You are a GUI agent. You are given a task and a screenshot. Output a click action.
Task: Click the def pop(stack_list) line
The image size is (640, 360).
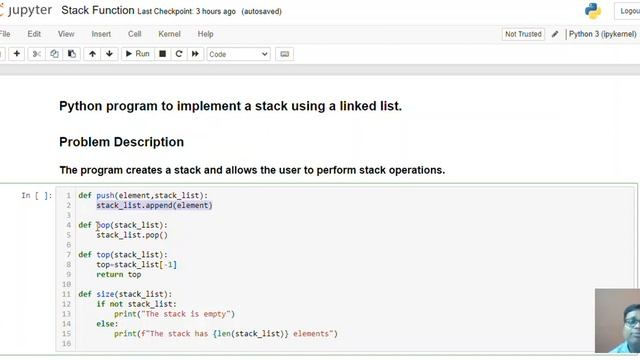[123, 225]
